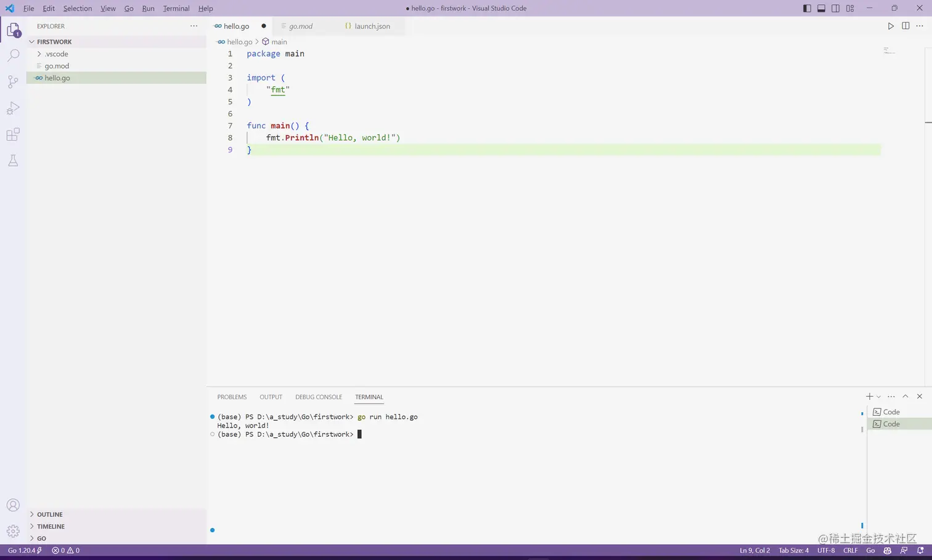Open the Source Control view icon
932x560 pixels.
click(13, 82)
